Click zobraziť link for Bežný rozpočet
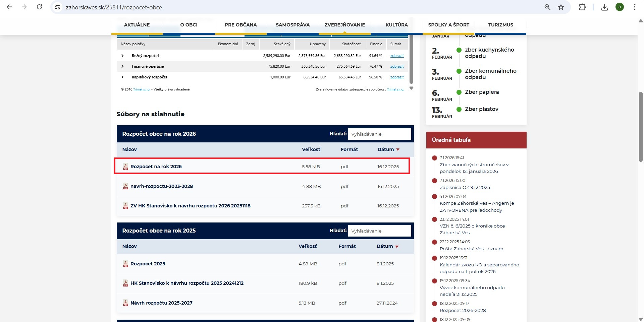 point(397,56)
